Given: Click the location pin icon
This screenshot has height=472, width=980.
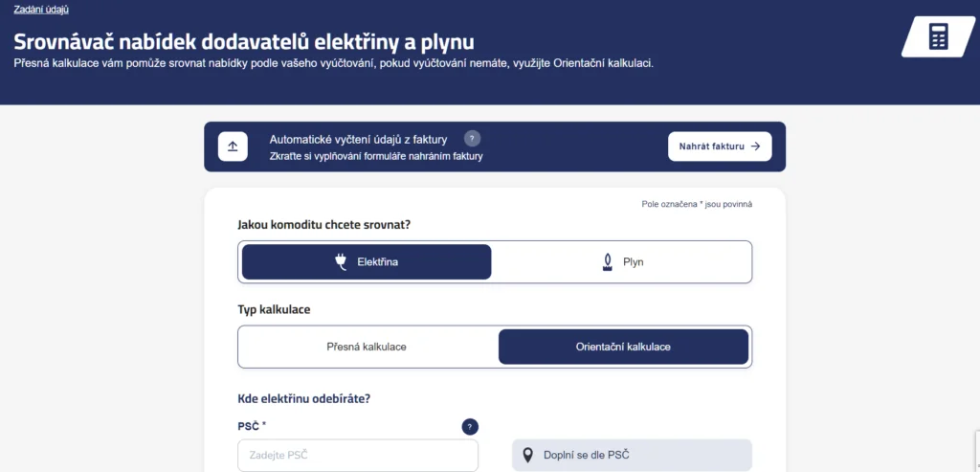Looking at the screenshot, I should pyautogui.click(x=528, y=455).
